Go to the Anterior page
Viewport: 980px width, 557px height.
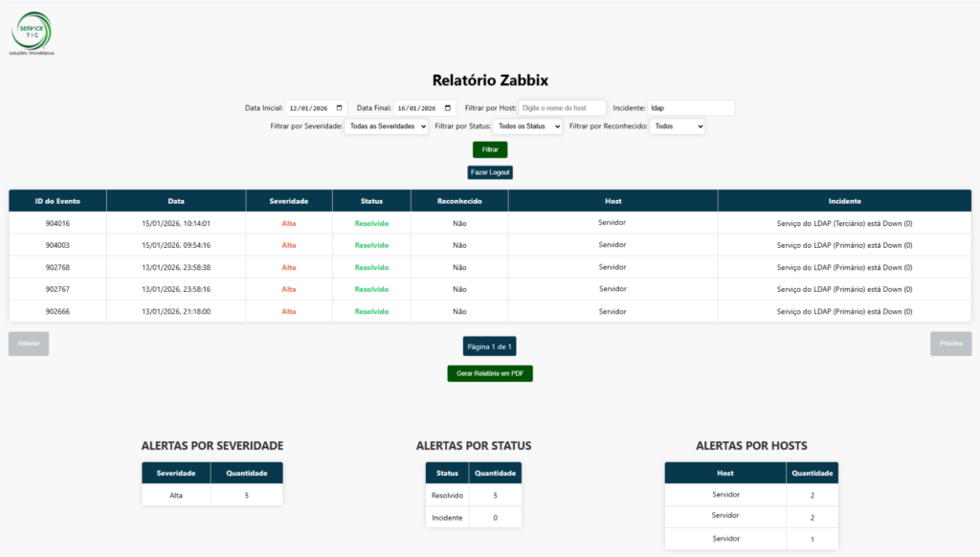(x=29, y=344)
